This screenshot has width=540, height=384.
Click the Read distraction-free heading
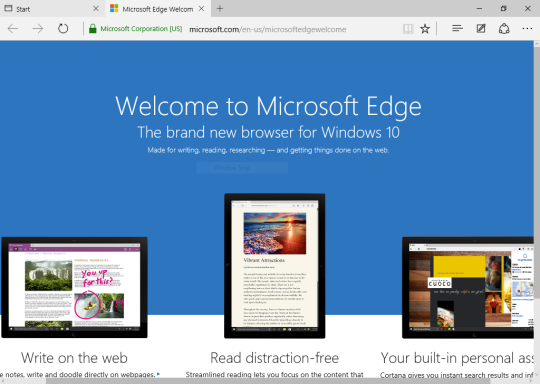(x=274, y=358)
